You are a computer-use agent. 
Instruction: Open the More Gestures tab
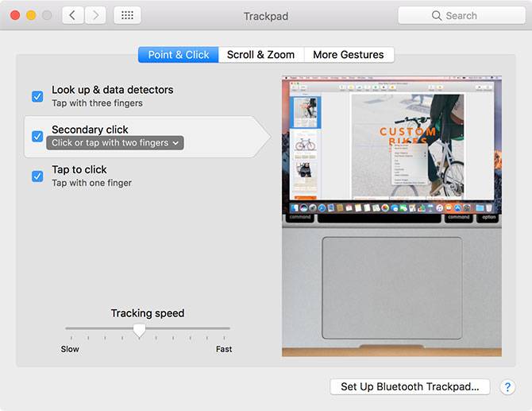pyautogui.click(x=349, y=55)
